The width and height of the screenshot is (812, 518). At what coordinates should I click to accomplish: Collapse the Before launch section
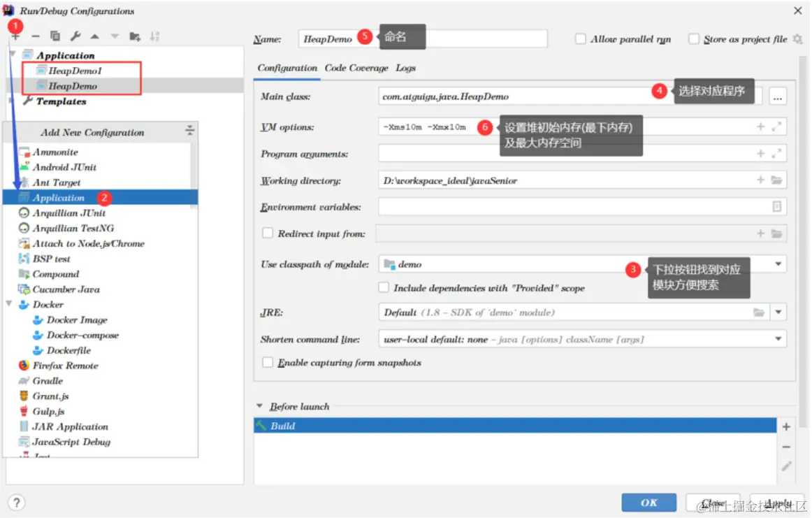[259, 406]
